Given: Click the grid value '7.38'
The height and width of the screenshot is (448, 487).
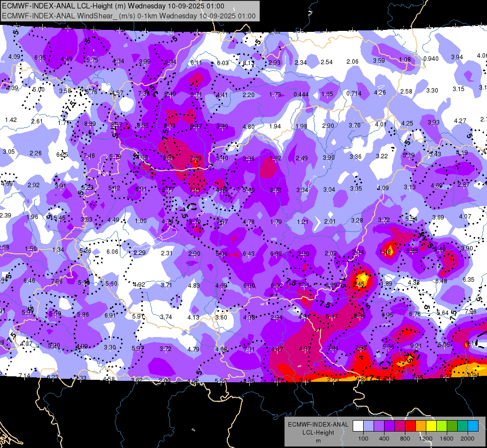Looking at the screenshot, I should pos(144,94).
